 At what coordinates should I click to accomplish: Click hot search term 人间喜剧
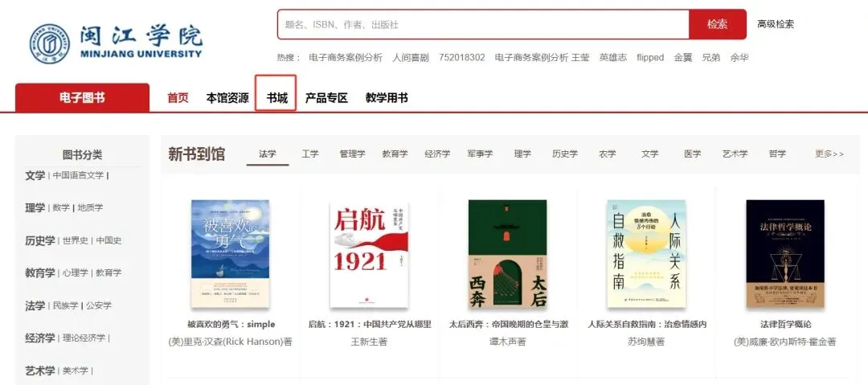(x=411, y=58)
